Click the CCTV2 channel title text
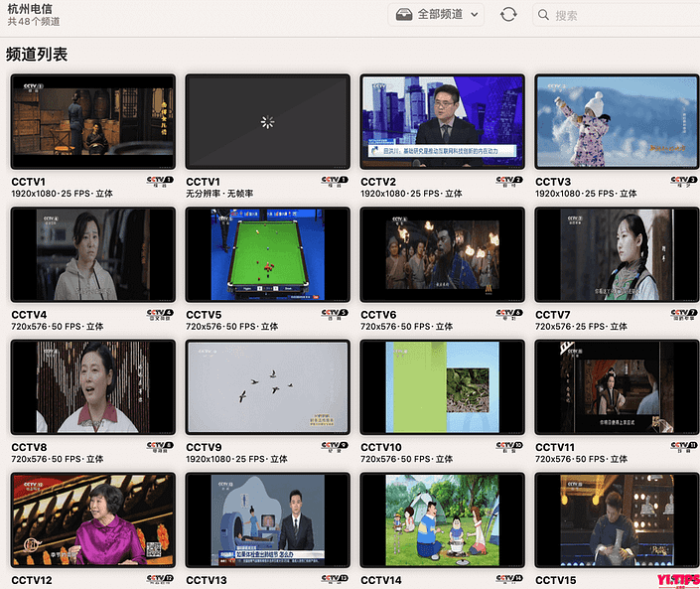The image size is (700, 589). (378, 182)
